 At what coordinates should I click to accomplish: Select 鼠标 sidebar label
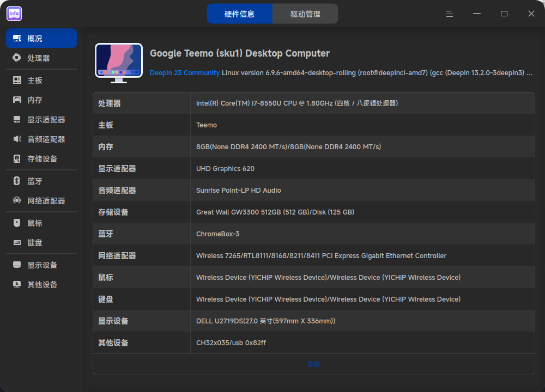coord(35,223)
